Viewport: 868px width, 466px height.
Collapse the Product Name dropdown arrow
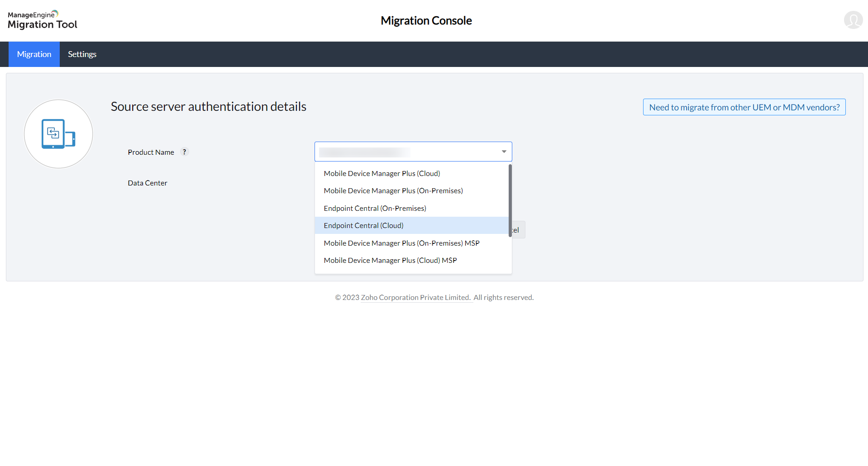point(504,152)
